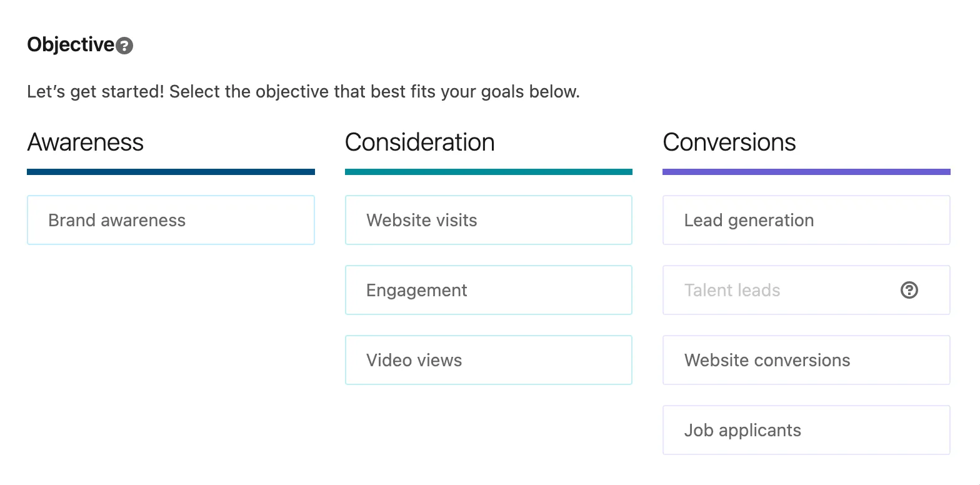Click the help icon beside the Objective heading

pos(124,44)
